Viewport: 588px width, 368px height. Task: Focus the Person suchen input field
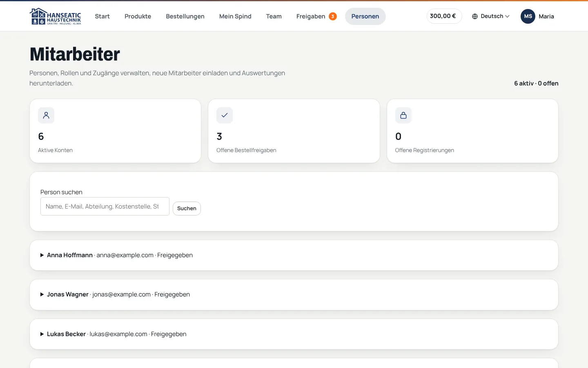point(105,206)
